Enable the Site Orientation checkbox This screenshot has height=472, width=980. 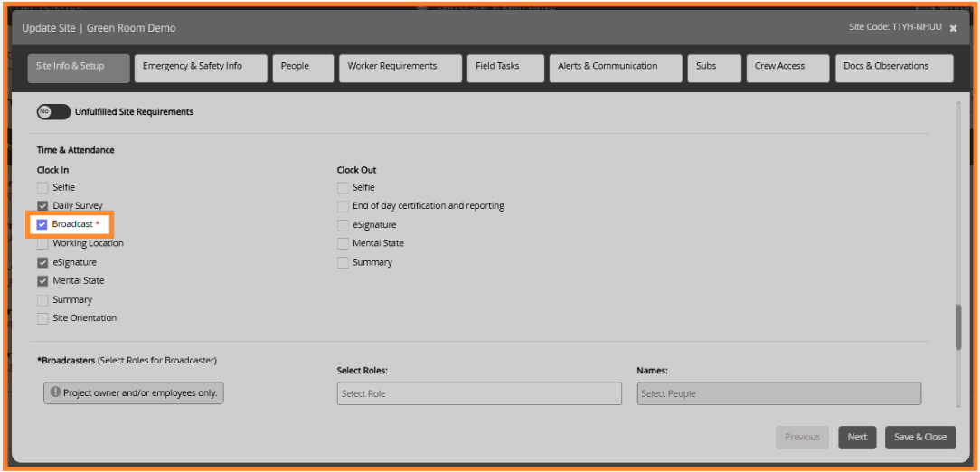tap(42, 318)
